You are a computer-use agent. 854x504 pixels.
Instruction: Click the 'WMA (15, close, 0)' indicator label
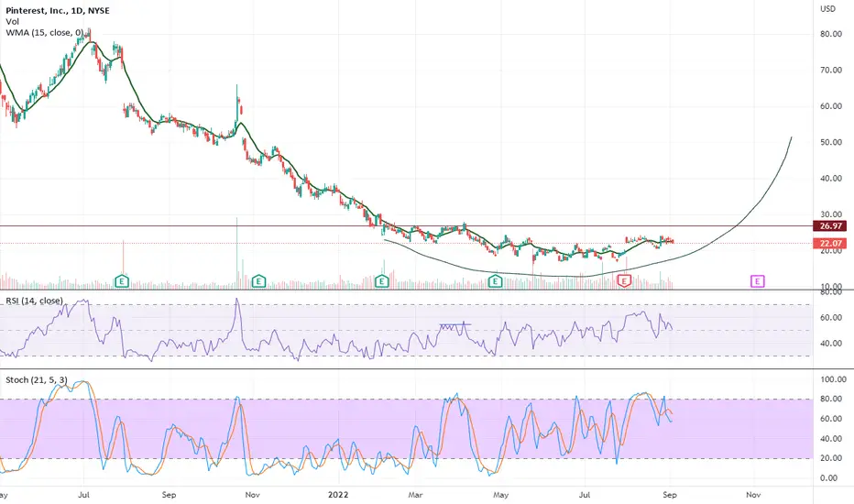point(45,33)
